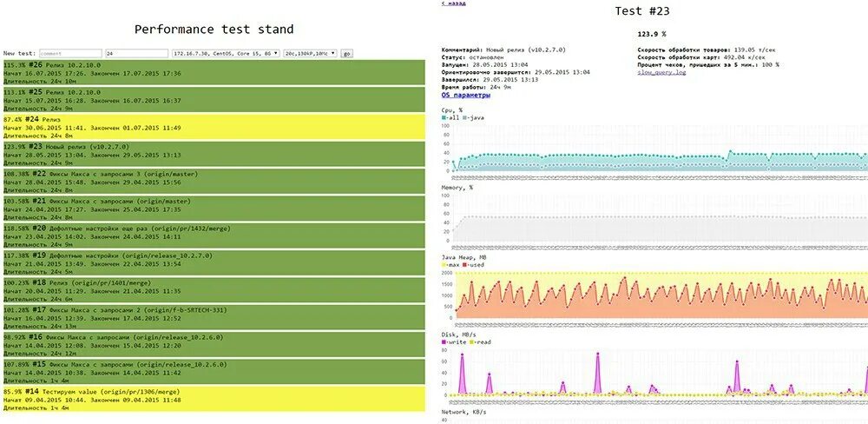Open the 20c,130kP,10Mc profile dropdown
Viewport: 868px width, 424px height.
[310, 54]
